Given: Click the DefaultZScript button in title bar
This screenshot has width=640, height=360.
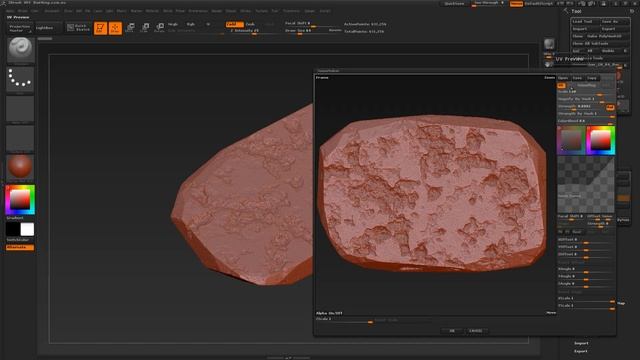Looking at the screenshot, I should pos(539,4).
